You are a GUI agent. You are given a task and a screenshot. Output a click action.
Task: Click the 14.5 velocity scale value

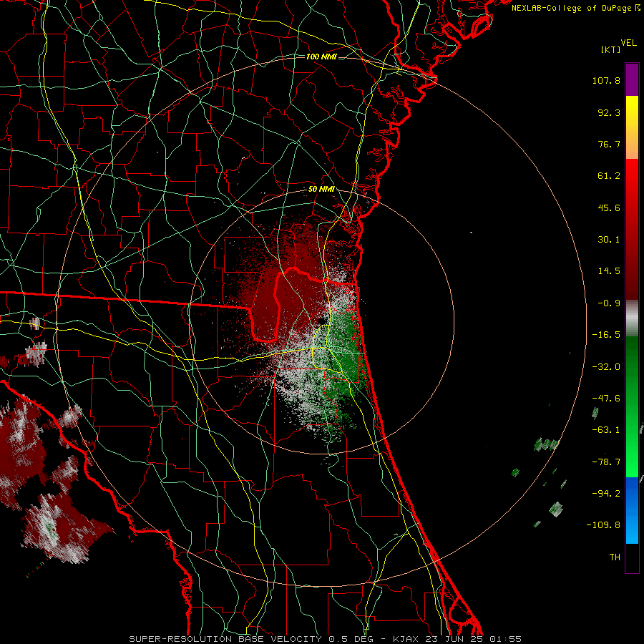pos(609,271)
